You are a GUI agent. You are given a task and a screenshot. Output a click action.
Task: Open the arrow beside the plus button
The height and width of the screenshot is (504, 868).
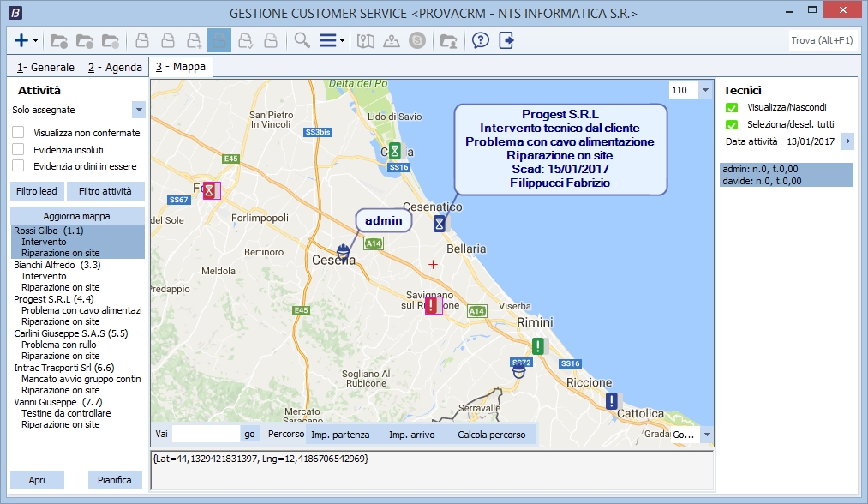pos(35,41)
